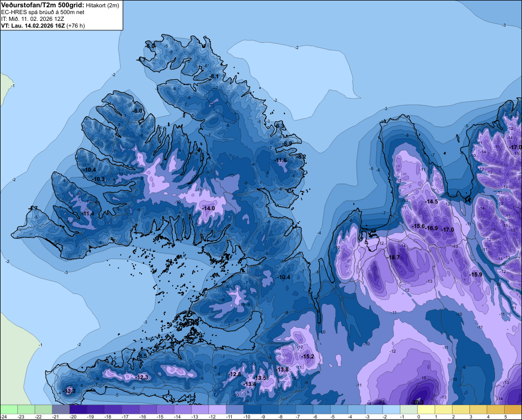Click the -15.9 temperature value
The height and width of the screenshot is (420, 522).
point(476,274)
